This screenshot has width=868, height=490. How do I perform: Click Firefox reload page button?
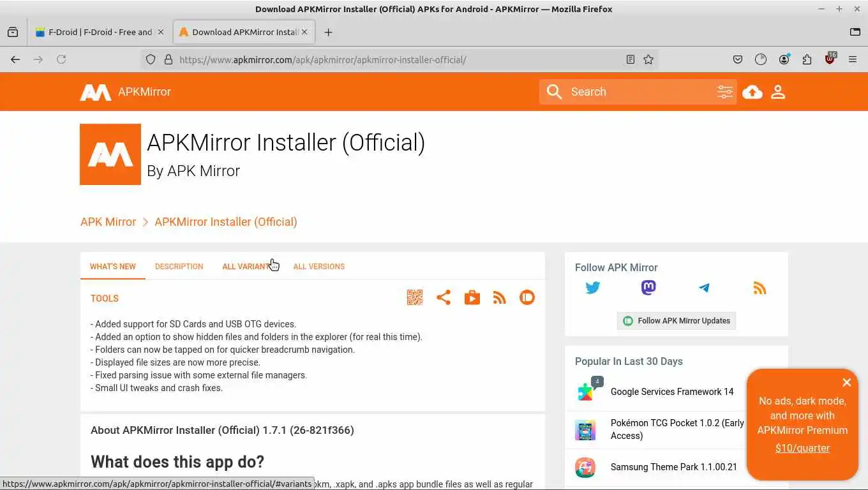pos(61,59)
